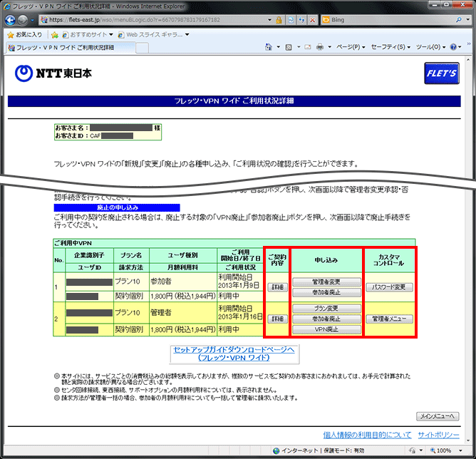Click the ご利用中VPN table title
Image resolution: width=476 pixels, height=459 pixels.
(73, 243)
